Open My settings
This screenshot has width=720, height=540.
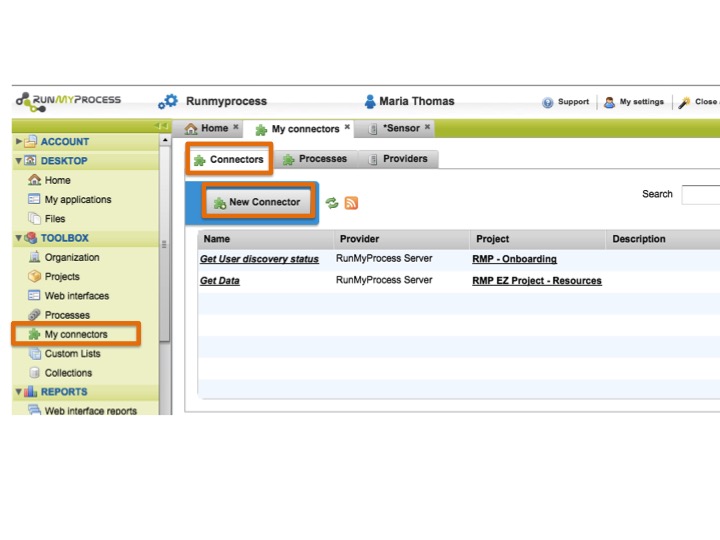pyautogui.click(x=634, y=102)
